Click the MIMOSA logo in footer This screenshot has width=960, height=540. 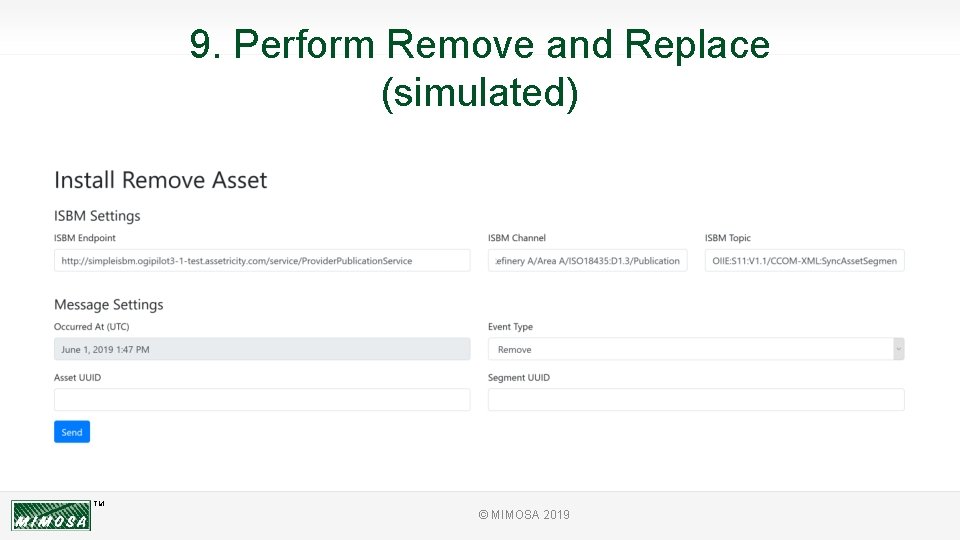(x=51, y=515)
